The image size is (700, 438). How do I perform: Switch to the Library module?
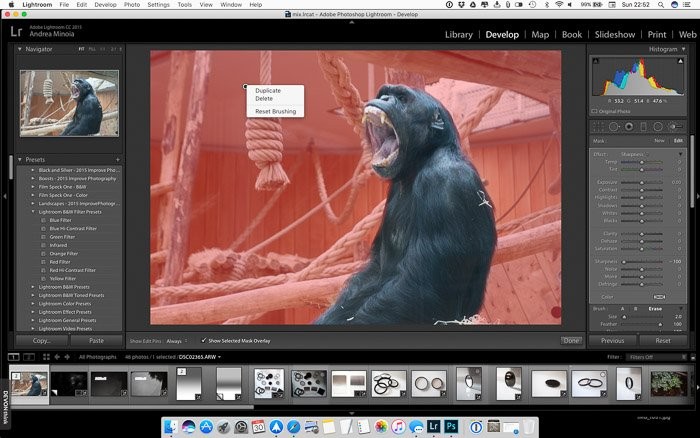tap(458, 34)
